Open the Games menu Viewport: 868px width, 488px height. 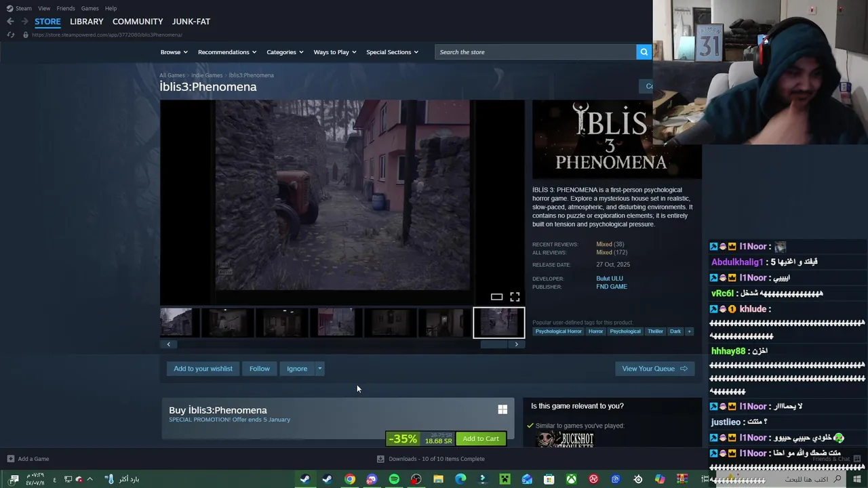click(90, 8)
